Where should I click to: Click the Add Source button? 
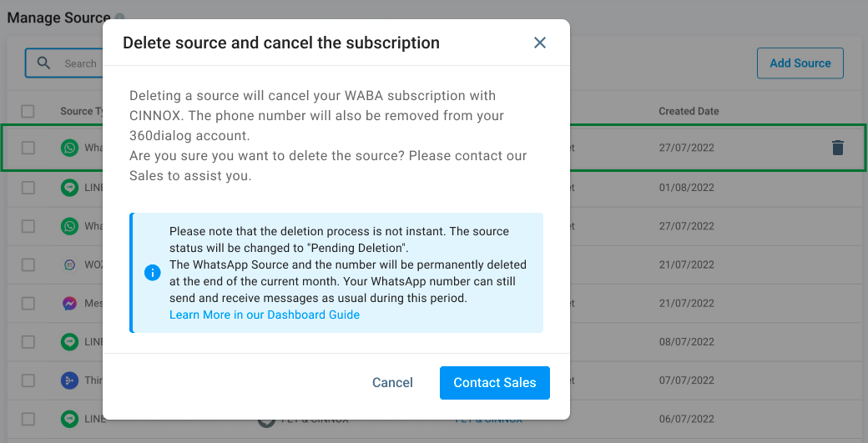pyautogui.click(x=800, y=63)
